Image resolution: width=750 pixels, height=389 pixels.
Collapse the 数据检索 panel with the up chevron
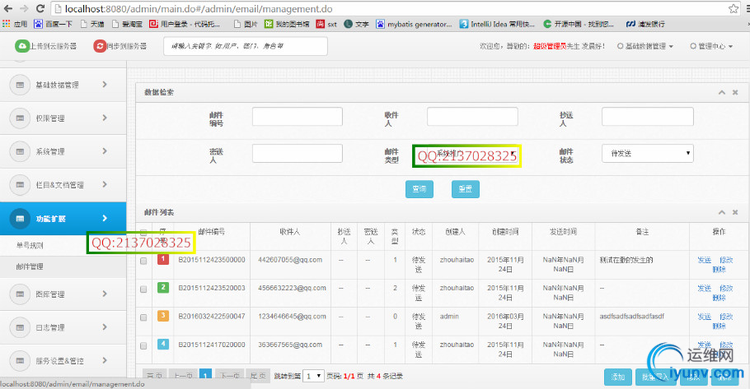point(722,92)
